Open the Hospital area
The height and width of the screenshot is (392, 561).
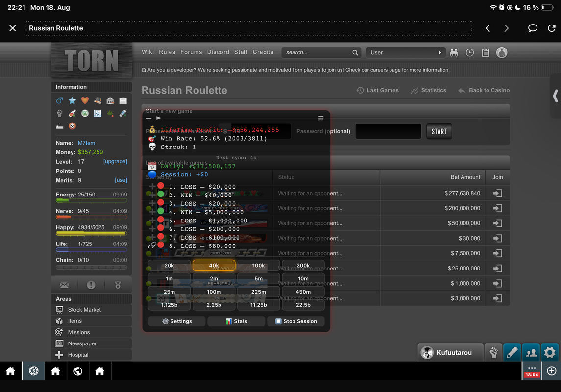92,355
